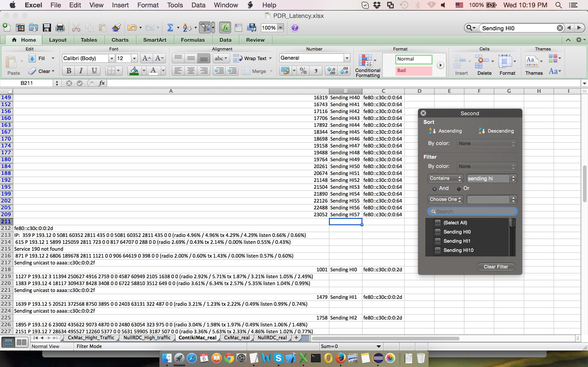The height and width of the screenshot is (367, 588).
Task: Check the (Select All) checkbox
Action: 438,222
